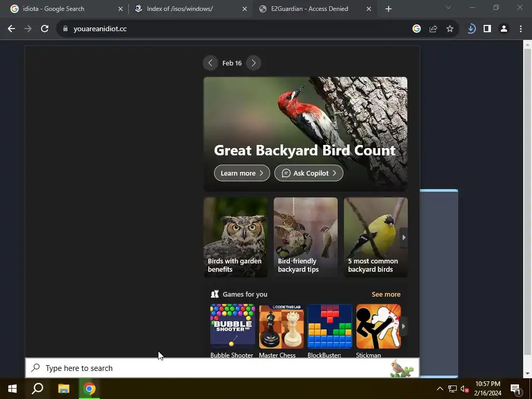This screenshot has height=399, width=532.
Task: Open the Bubble Shooter game
Action: (232, 331)
